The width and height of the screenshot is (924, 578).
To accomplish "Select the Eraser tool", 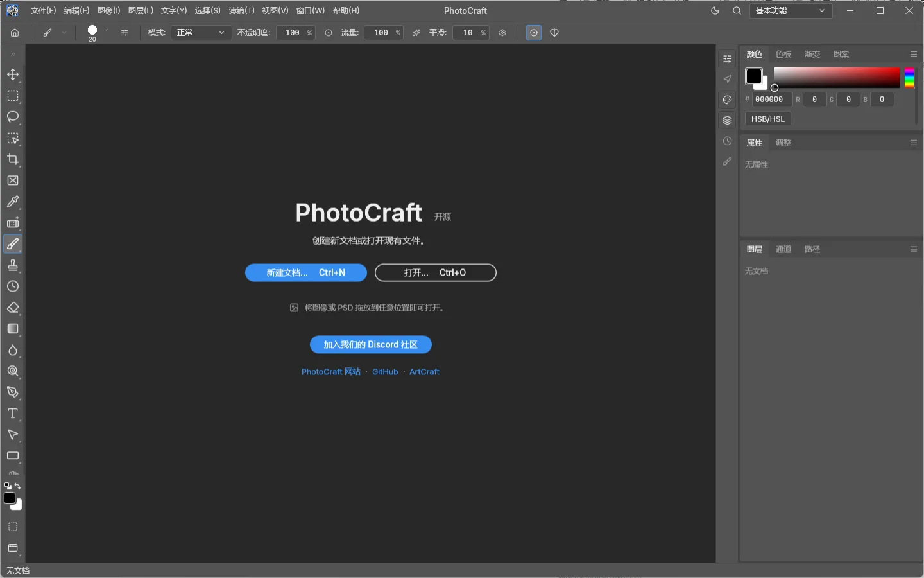I will pos(13,308).
